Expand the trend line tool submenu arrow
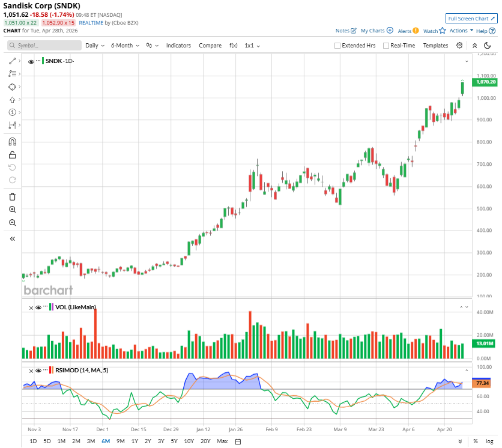 20,61
